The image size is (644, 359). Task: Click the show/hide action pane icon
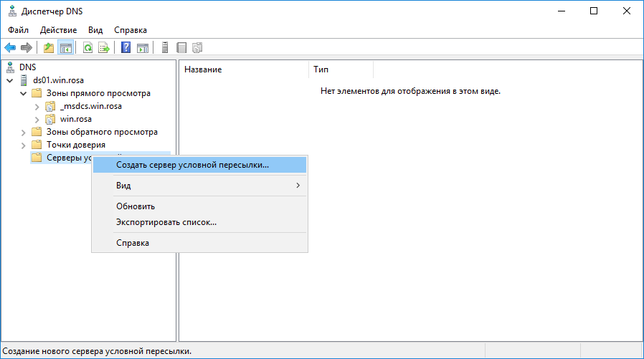click(143, 48)
